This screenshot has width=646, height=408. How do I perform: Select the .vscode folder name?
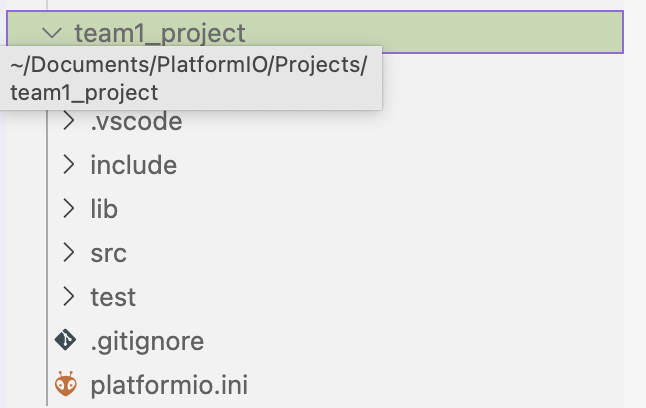point(136,122)
